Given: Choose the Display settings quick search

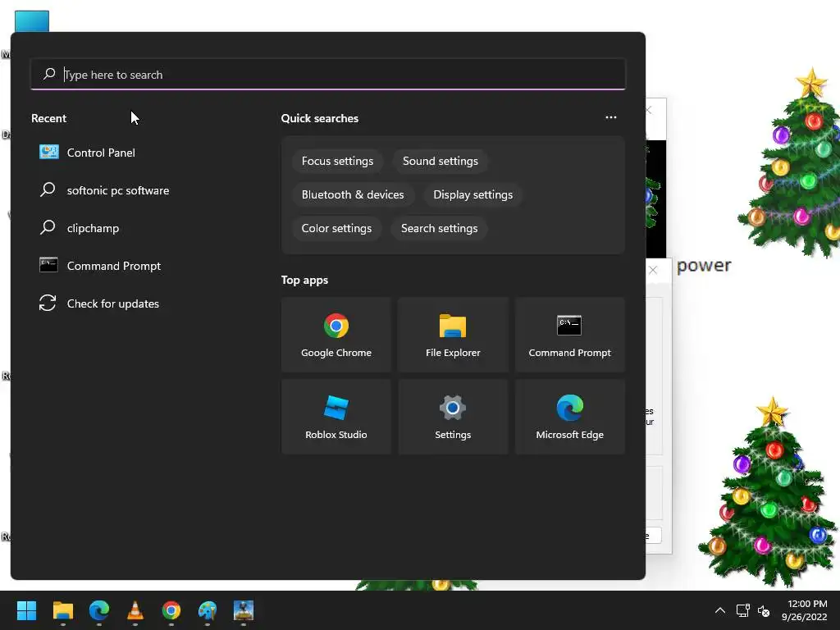Looking at the screenshot, I should tap(472, 195).
